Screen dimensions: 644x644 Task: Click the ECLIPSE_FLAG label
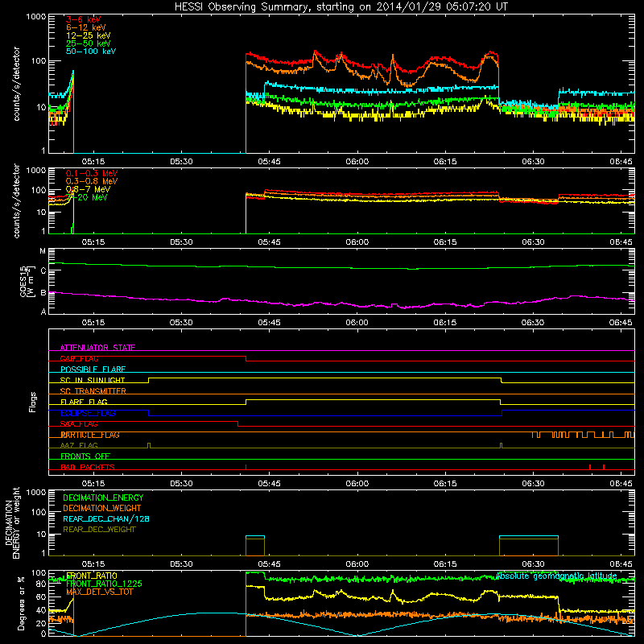(x=88, y=413)
